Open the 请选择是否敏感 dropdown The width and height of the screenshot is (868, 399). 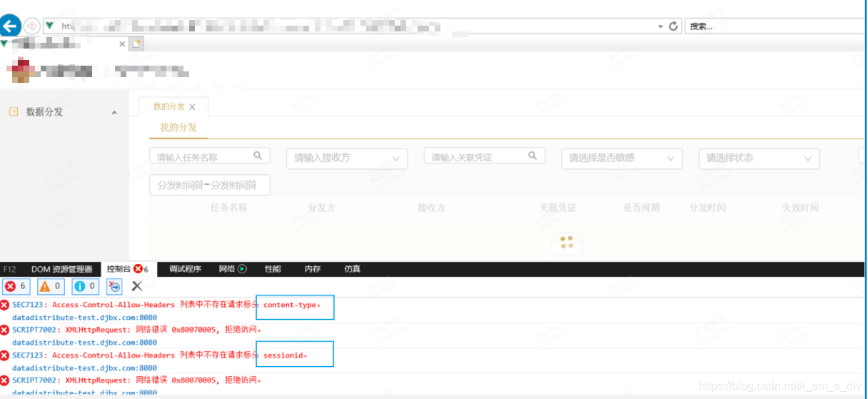click(x=622, y=158)
